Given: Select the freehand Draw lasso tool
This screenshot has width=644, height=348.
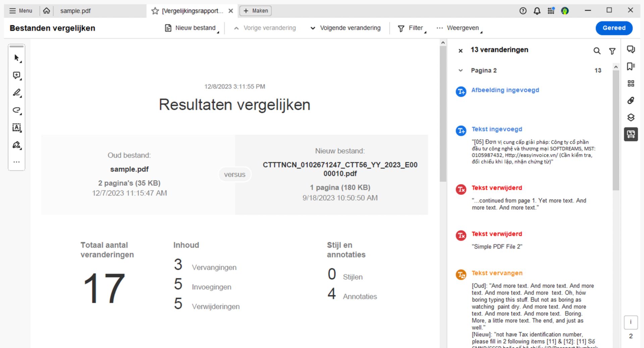Looking at the screenshot, I should click(x=17, y=110).
